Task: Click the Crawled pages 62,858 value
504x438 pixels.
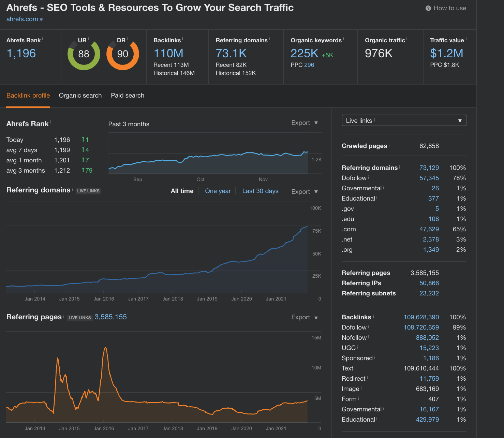Action: [x=429, y=146]
